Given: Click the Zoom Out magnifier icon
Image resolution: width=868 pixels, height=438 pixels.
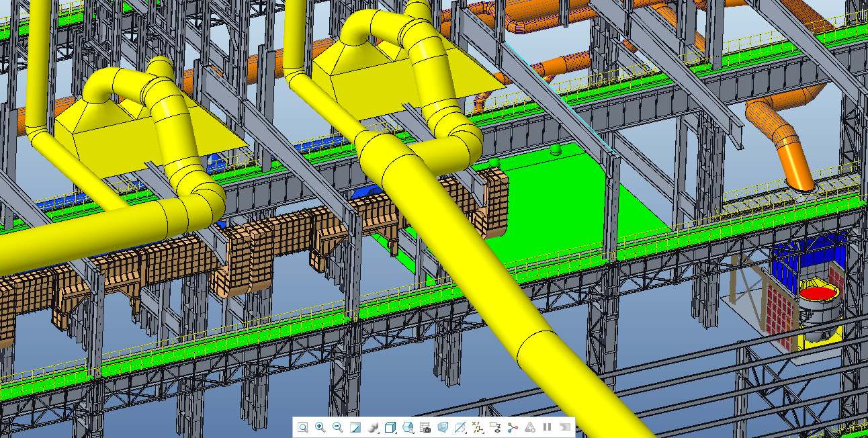Looking at the screenshot, I should pos(338,427).
